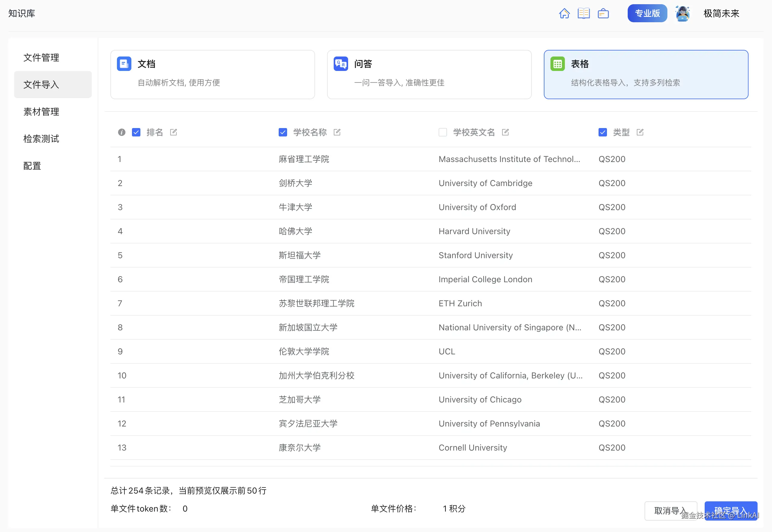
Task: Open the documentation book icon
Action: (584, 13)
